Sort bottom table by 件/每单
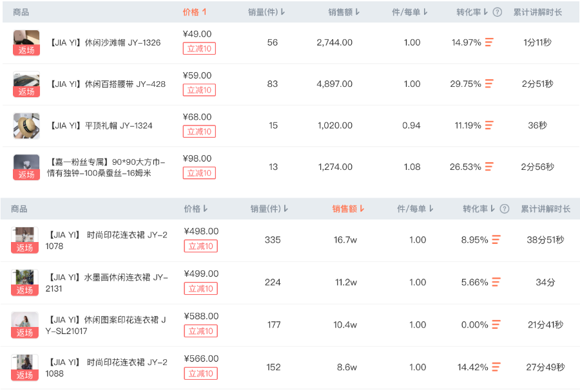The image size is (580, 392). pos(415,209)
